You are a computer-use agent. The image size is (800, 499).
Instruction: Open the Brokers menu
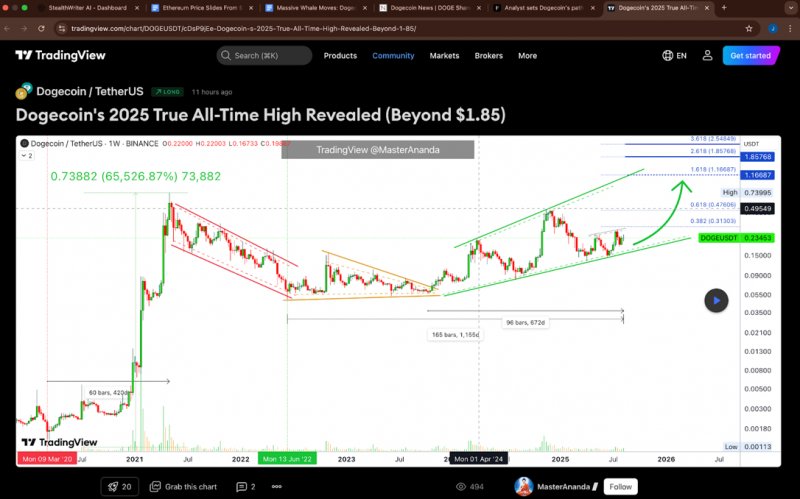tap(488, 56)
